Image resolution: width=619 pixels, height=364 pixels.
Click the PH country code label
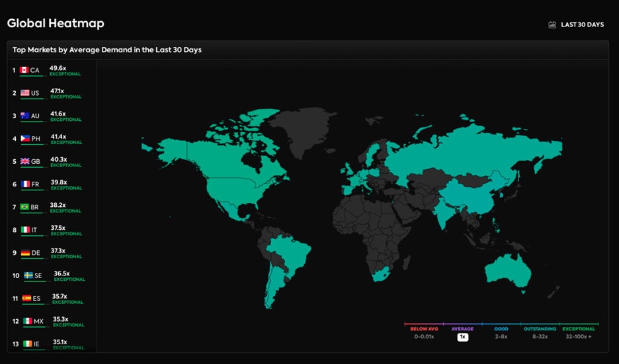36,139
